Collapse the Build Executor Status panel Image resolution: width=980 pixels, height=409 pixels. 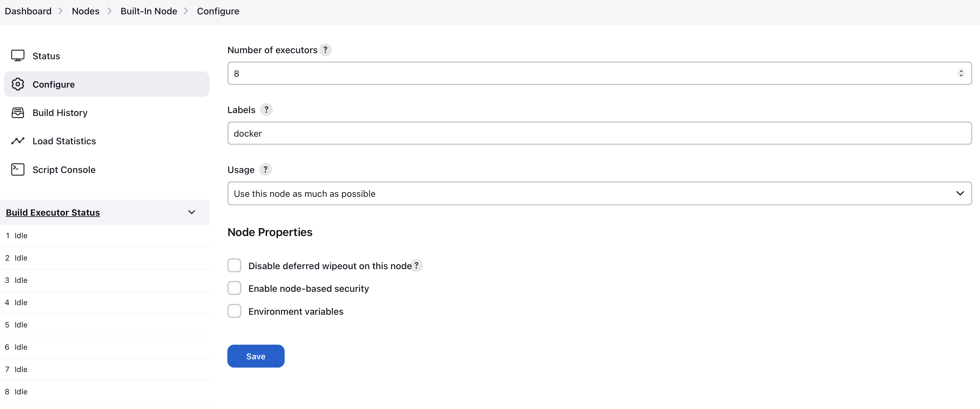click(x=192, y=212)
